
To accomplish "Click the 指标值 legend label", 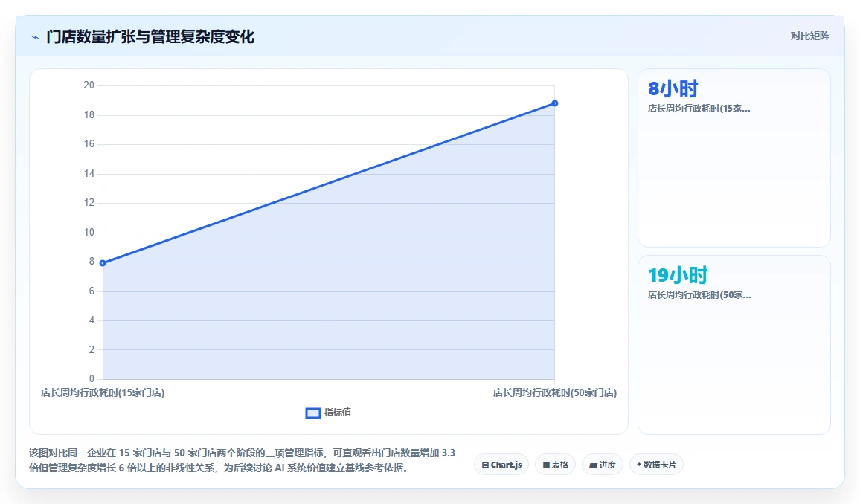I will click(337, 413).
